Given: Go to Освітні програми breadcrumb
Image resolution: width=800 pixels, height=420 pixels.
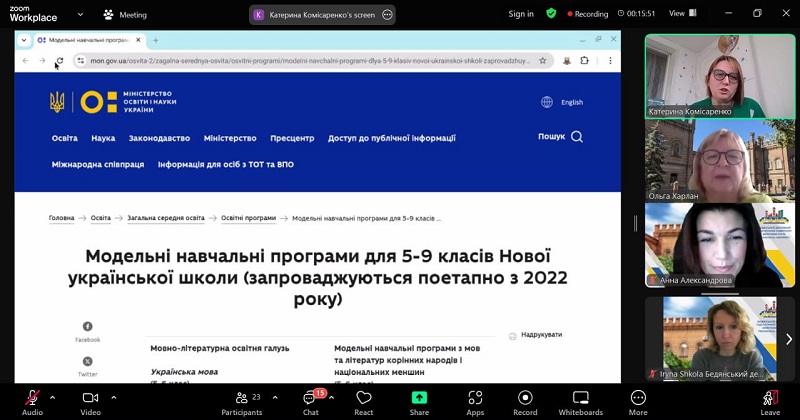Looking at the screenshot, I should [248, 218].
